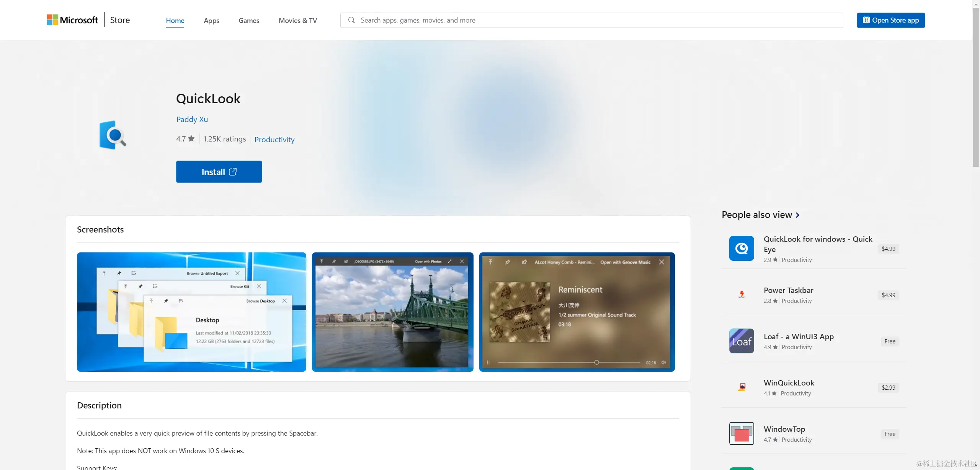Open publisher Paddy Xu link
Image resolution: width=980 pixels, height=470 pixels.
pos(192,119)
